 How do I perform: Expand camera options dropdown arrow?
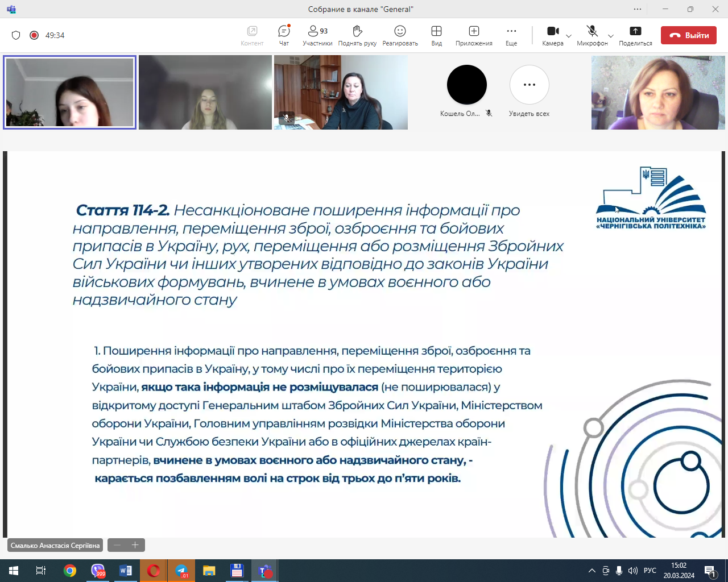pyautogui.click(x=569, y=36)
